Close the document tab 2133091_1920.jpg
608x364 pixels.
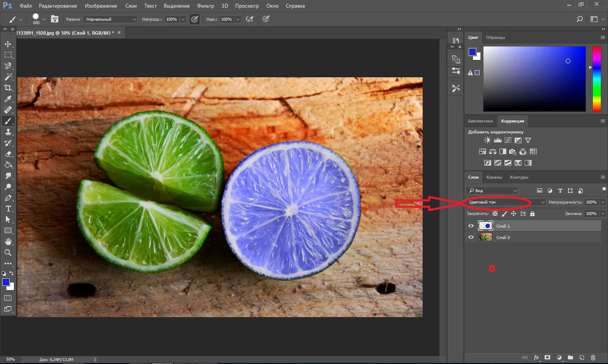(x=119, y=33)
